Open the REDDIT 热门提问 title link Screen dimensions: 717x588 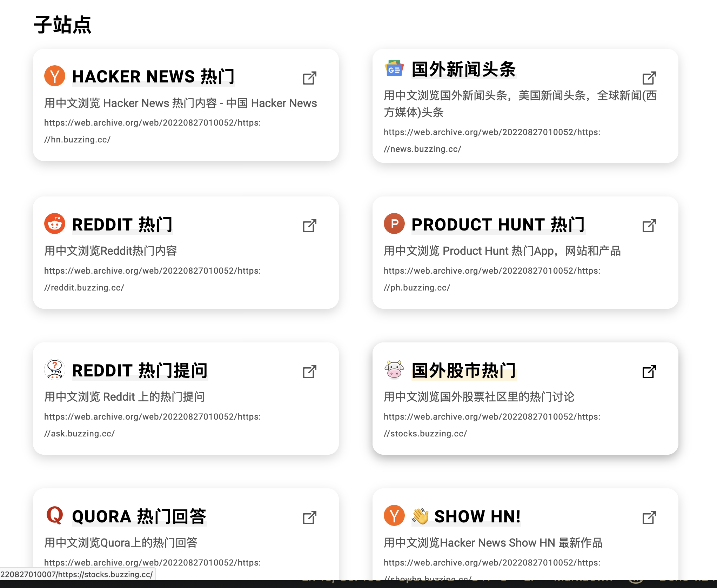140,370
